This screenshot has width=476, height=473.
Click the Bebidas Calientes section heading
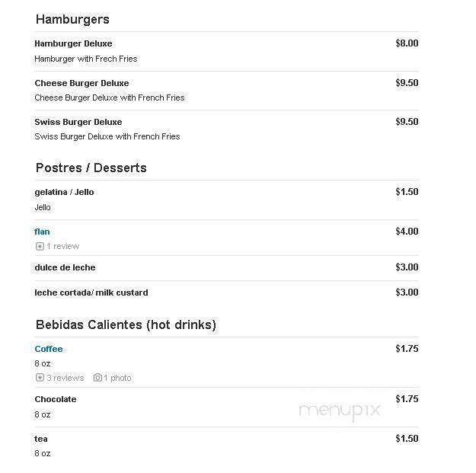(x=126, y=324)
